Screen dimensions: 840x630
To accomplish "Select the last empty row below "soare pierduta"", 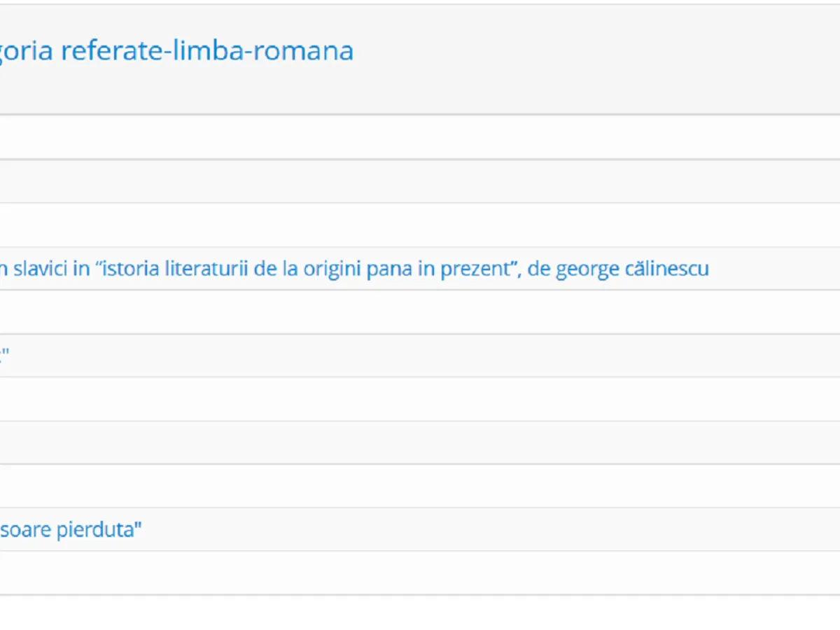I will (420, 573).
